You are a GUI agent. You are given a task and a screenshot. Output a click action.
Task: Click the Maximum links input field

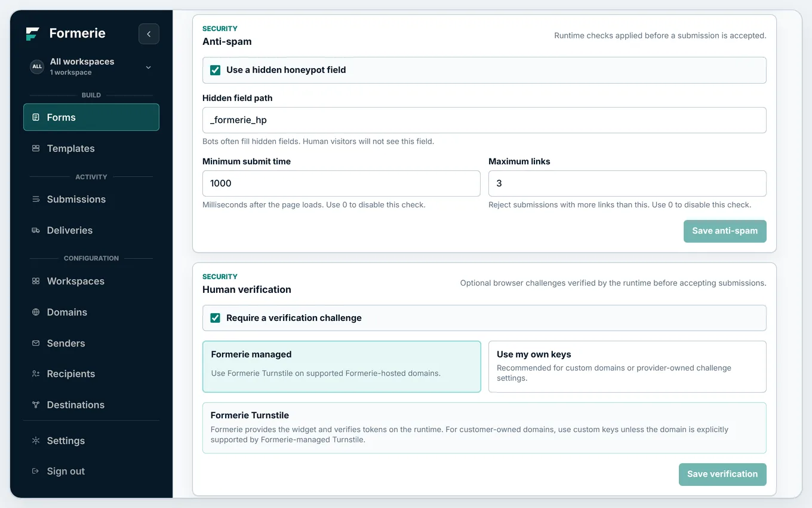pos(627,183)
